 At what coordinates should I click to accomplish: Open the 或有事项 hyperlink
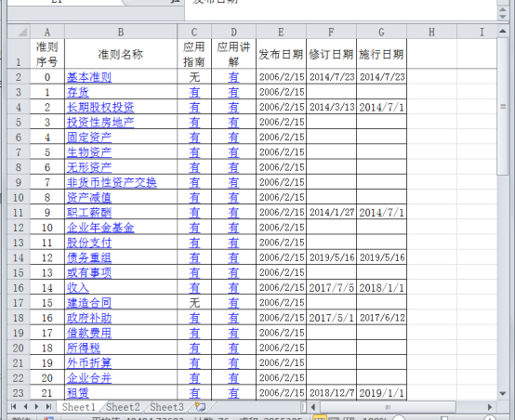pyautogui.click(x=89, y=273)
